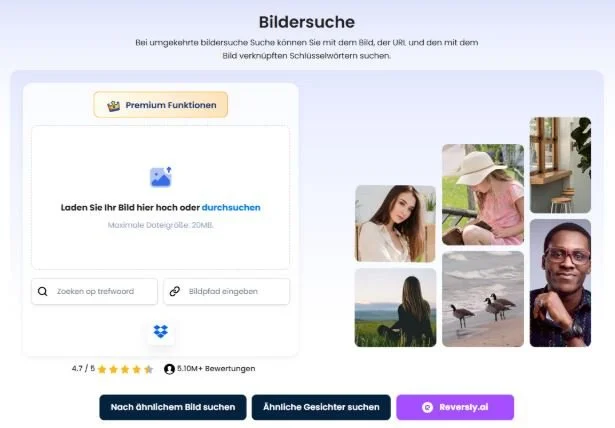The image size is (615, 428).
Task: Click the Dropbox upload icon
Action: click(161, 331)
